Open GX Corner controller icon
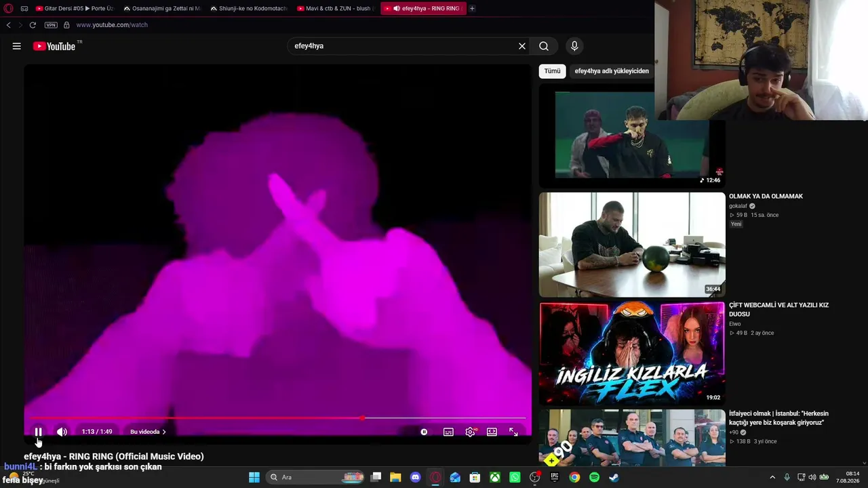 click(x=24, y=9)
